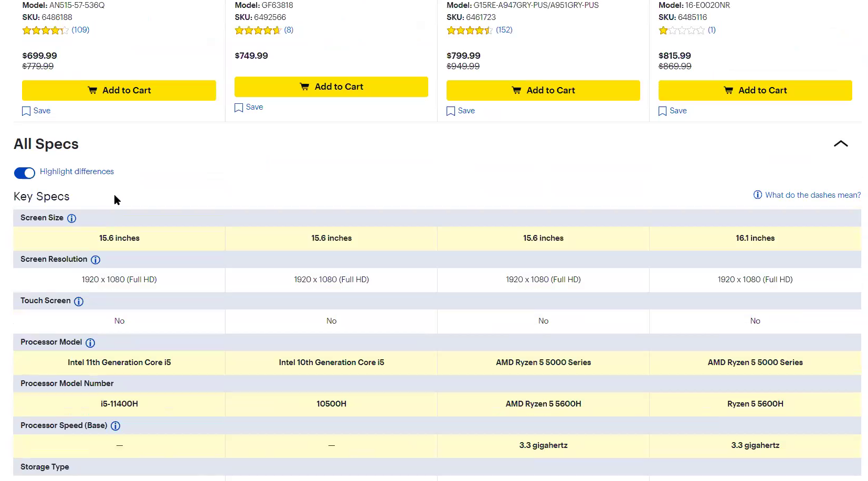Add the $699.99 laptop to cart

119,90
